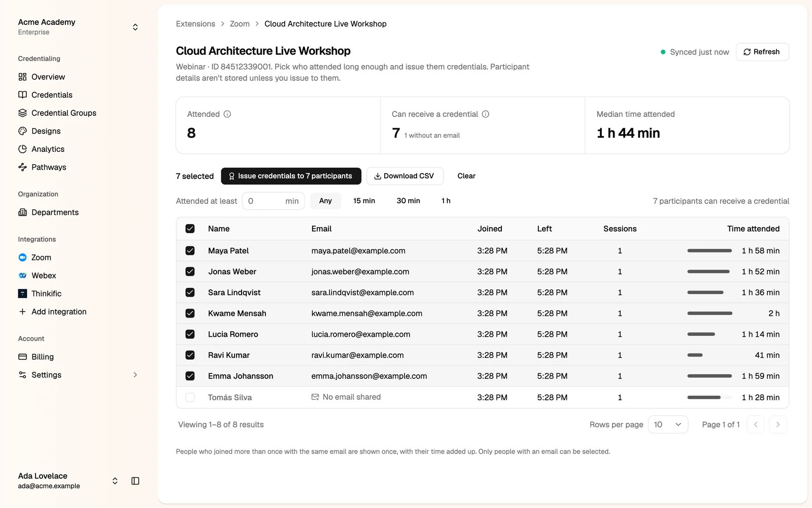812x508 pixels.
Task: Open Billing card icon
Action: [x=22, y=357]
